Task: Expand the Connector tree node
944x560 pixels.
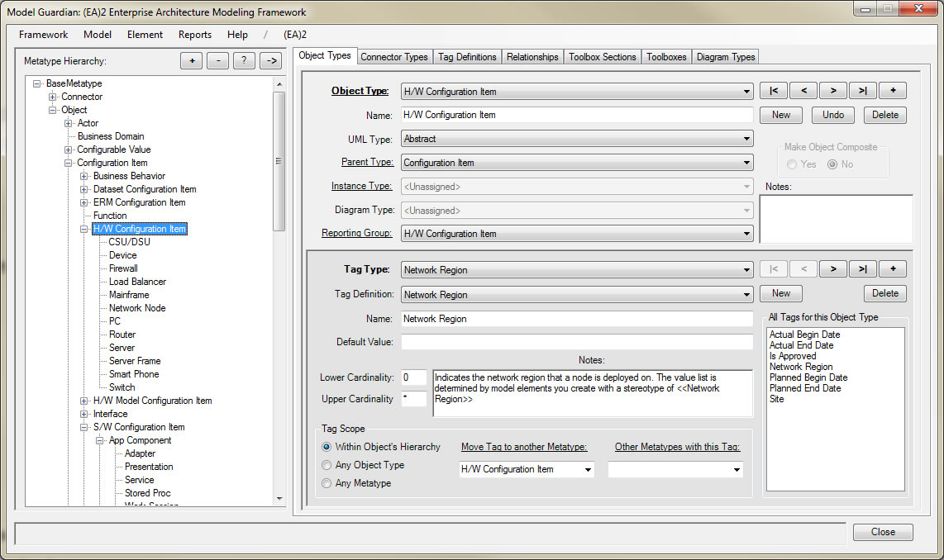Action: click(52, 97)
